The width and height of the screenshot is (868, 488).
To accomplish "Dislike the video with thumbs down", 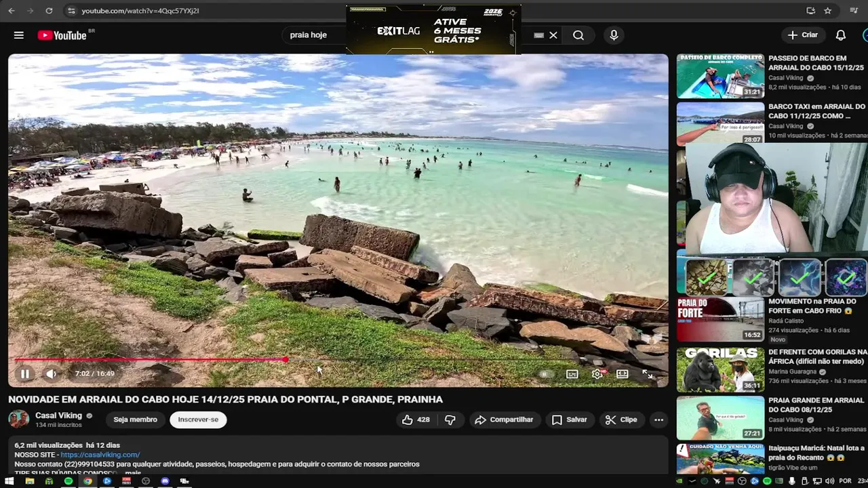I will pyautogui.click(x=450, y=420).
